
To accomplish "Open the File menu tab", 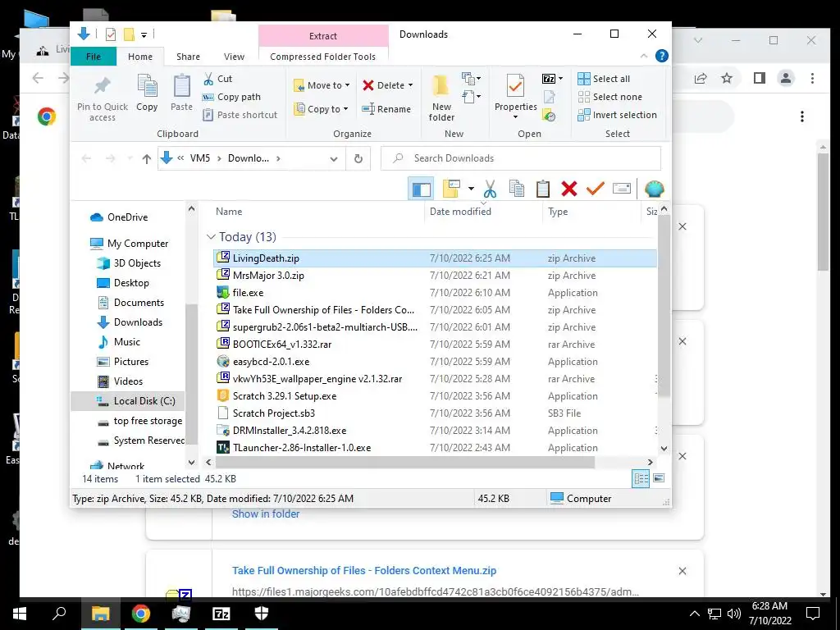I will tap(94, 57).
